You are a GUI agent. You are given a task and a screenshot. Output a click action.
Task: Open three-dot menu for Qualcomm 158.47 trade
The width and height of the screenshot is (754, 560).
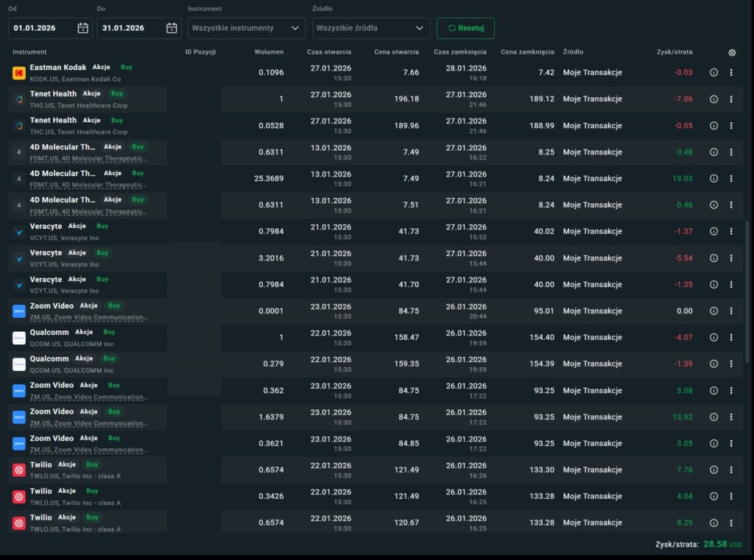click(x=731, y=338)
